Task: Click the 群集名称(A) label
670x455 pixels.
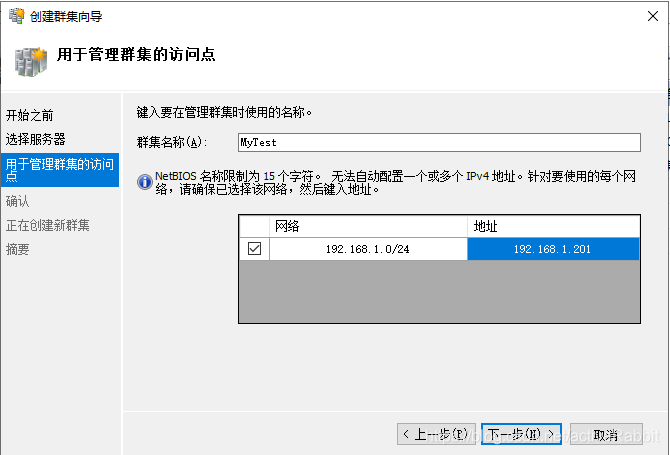Action: (172, 142)
